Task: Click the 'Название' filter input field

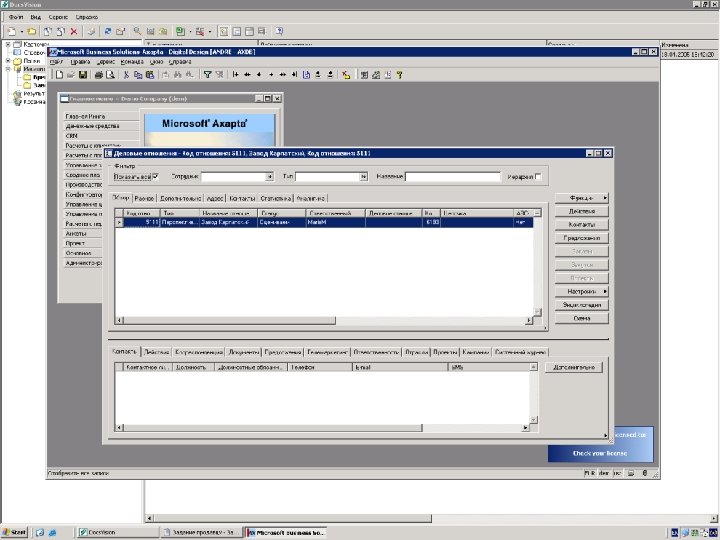Action: (x=453, y=177)
